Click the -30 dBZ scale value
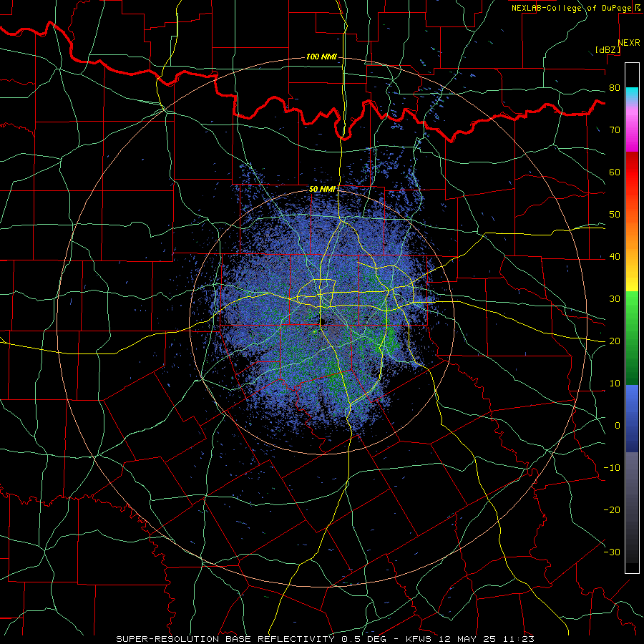Viewport: 644px width, 644px height. click(x=612, y=552)
